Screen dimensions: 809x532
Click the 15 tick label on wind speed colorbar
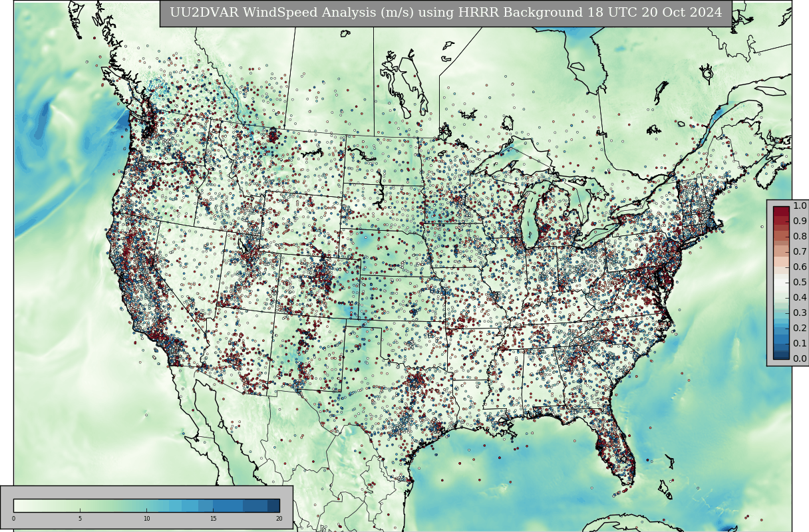tap(213, 519)
